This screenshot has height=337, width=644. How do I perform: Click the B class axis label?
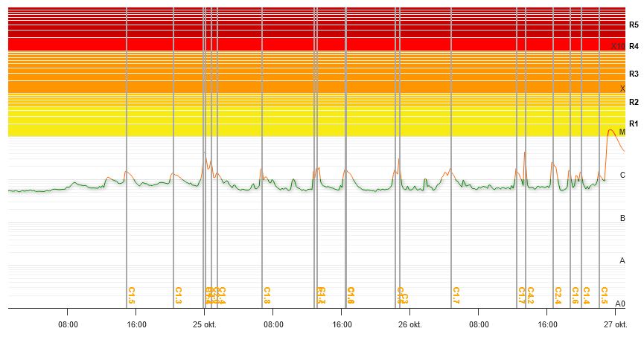[x=622, y=218]
